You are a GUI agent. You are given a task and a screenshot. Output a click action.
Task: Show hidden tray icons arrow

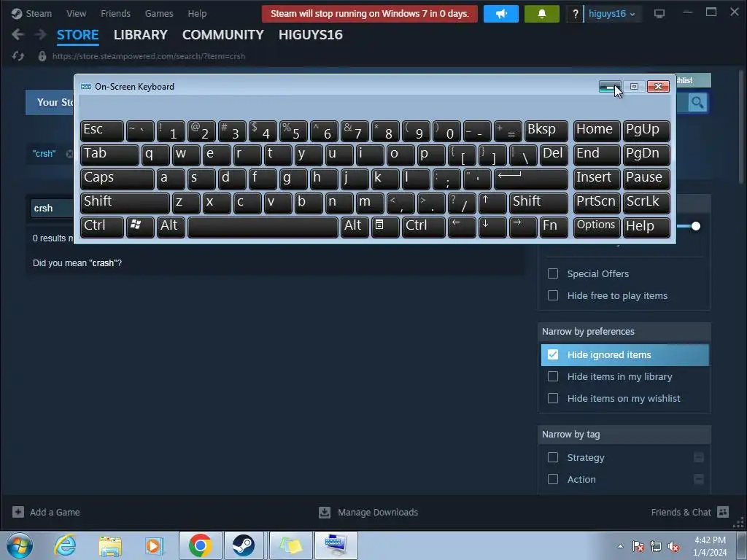point(620,546)
